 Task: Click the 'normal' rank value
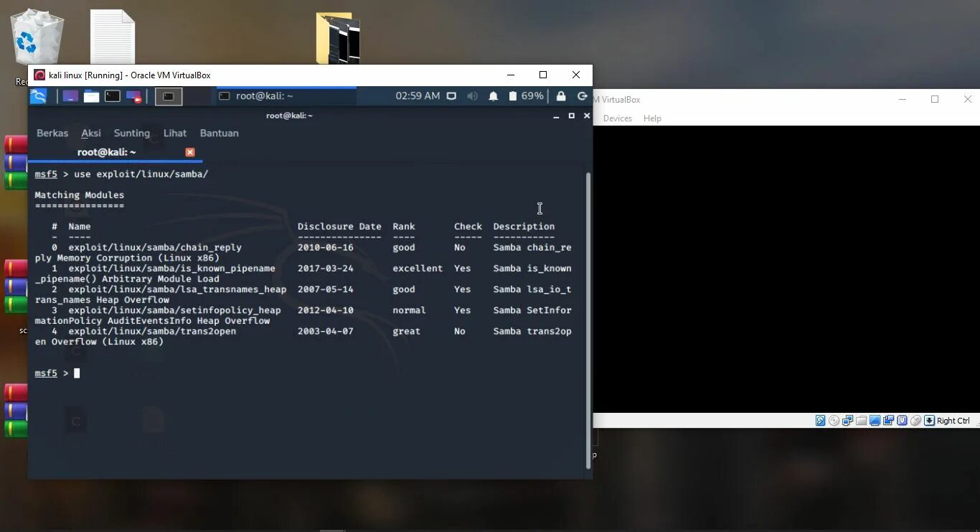point(409,310)
